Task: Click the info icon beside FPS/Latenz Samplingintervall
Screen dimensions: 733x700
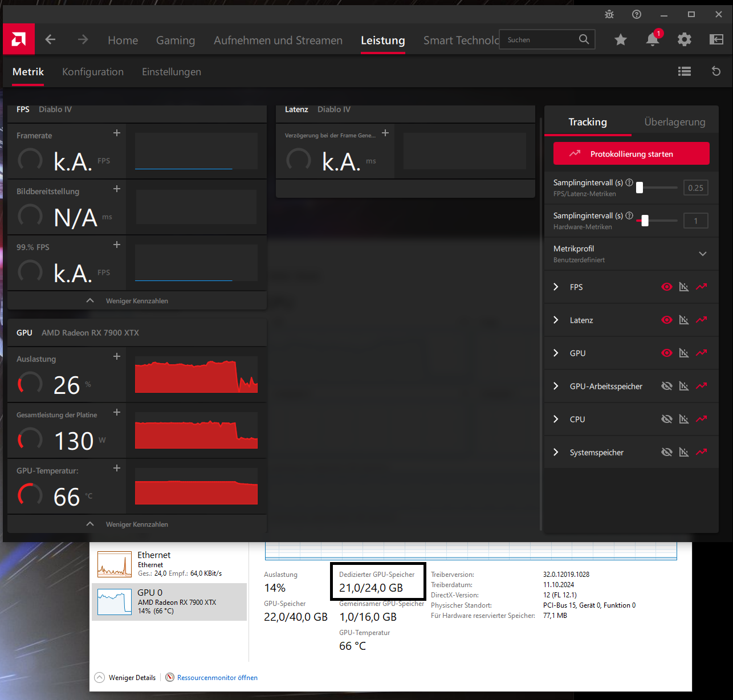Action: pos(629,183)
